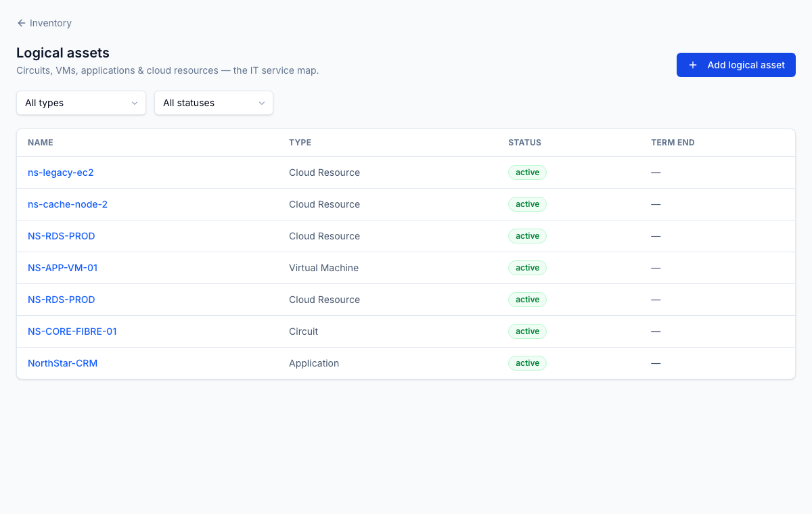Open the ns-cache-node-2 asset
This screenshot has width=812, height=514.
click(68, 204)
